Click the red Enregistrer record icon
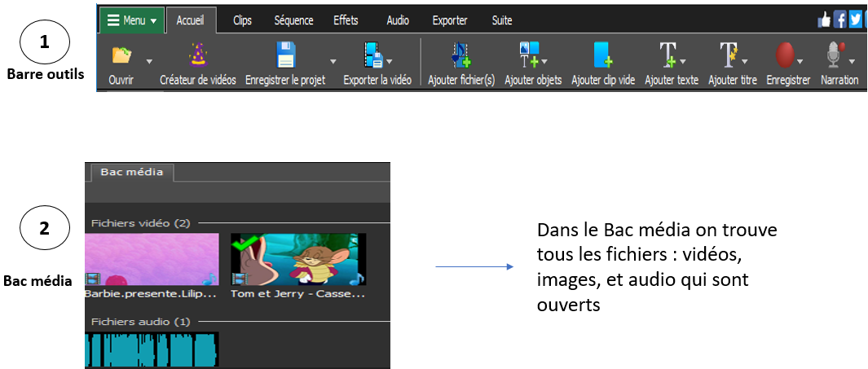868x369 pixels. pos(785,55)
